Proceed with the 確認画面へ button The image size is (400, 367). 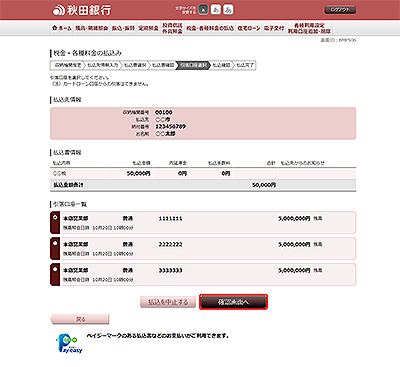pos(233,302)
